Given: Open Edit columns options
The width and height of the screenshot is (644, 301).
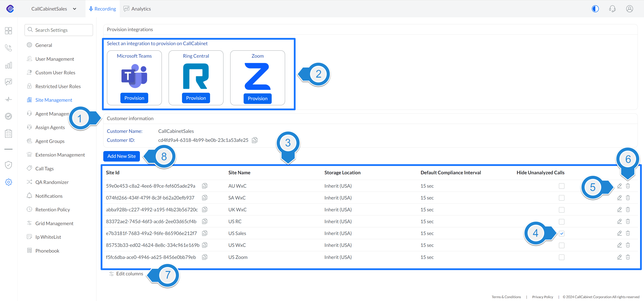Looking at the screenshot, I should click(x=126, y=274).
